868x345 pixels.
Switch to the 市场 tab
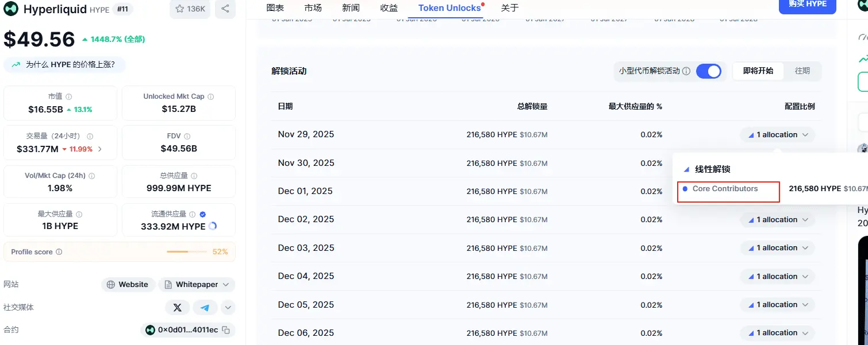pos(313,8)
